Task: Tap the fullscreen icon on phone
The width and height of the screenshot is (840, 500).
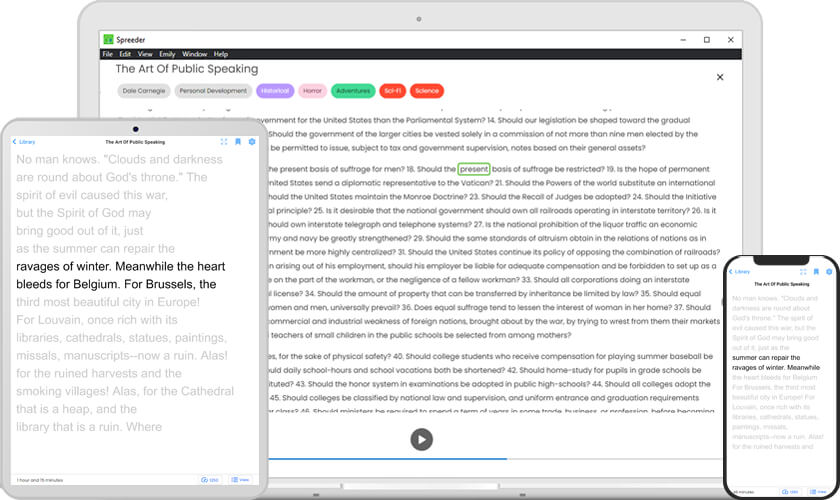Action: coord(803,272)
